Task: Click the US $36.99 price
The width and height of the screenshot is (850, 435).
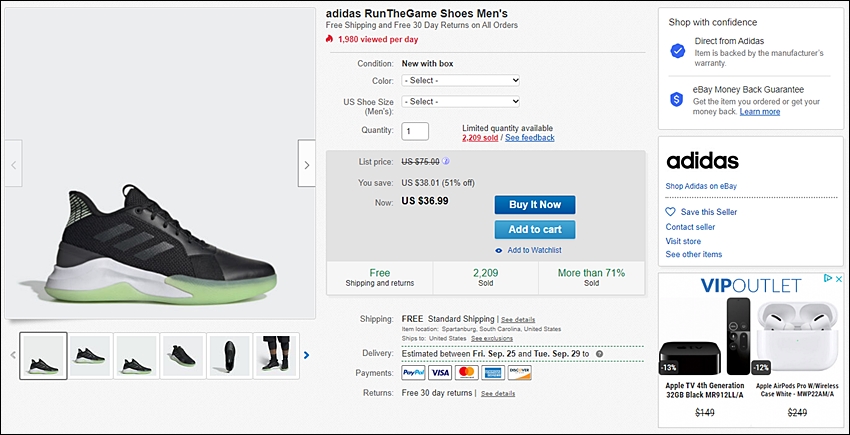Action: point(425,201)
